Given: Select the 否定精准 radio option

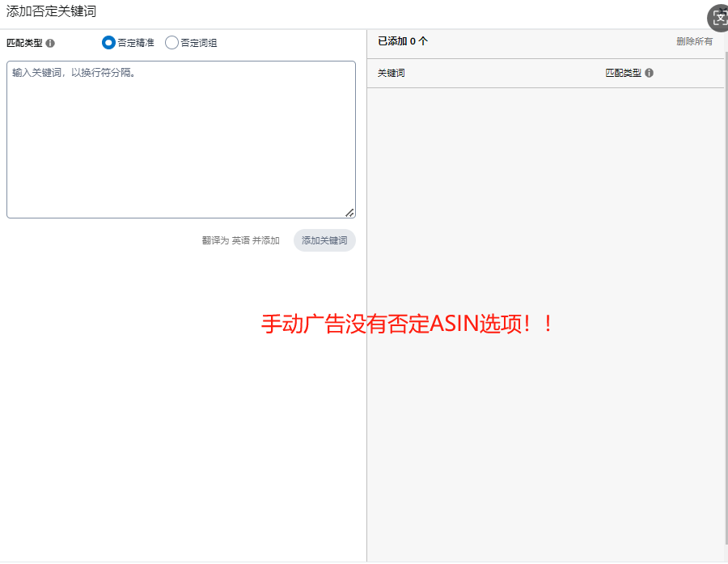Looking at the screenshot, I should pos(108,43).
